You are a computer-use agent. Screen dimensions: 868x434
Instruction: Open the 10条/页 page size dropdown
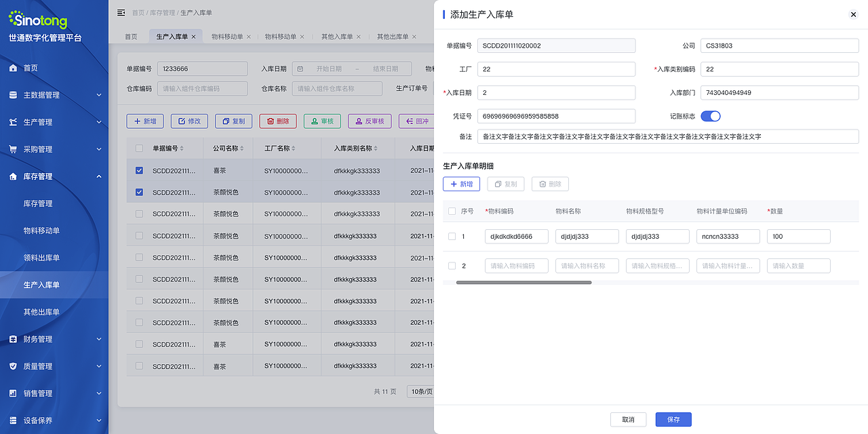pos(420,391)
